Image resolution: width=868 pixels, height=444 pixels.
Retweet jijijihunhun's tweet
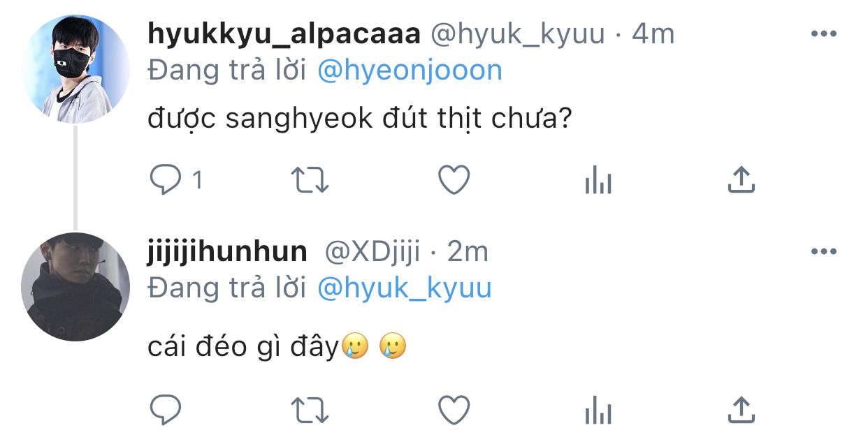(x=310, y=410)
